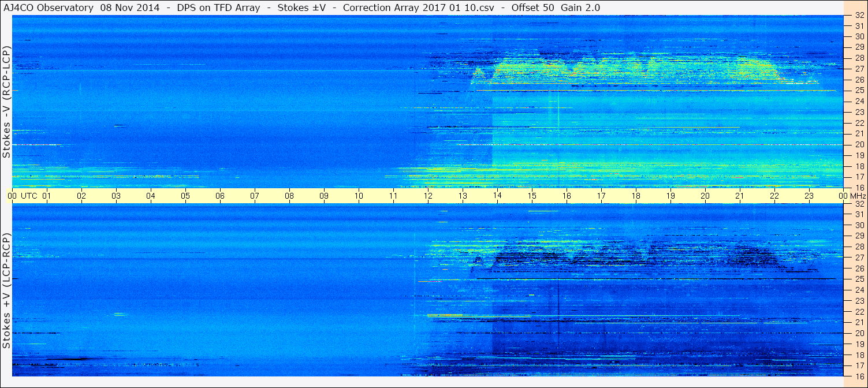This screenshot has height=388, width=868.
Task: Click the 'Stokes +V (LCP-RCP)' axis label
Action: tap(6, 291)
